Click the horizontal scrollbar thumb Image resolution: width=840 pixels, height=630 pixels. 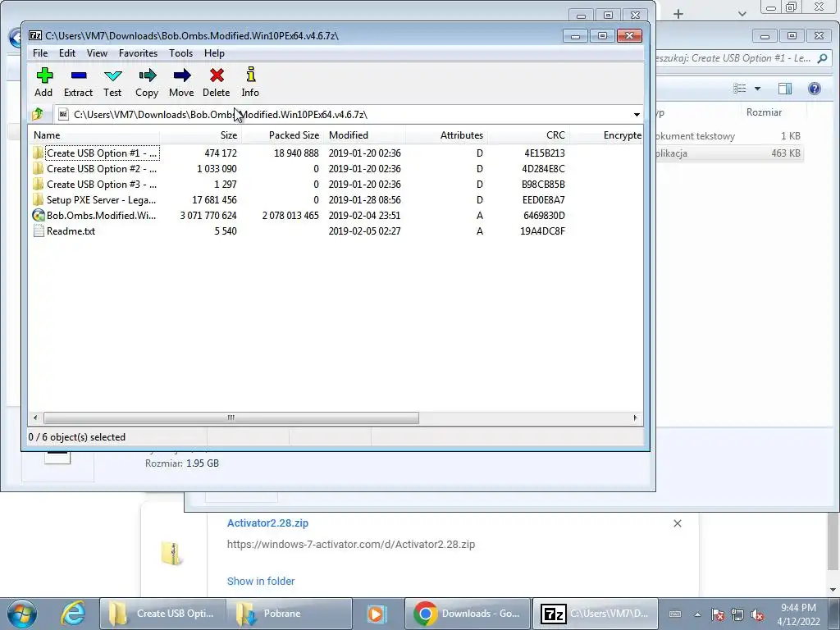coord(231,418)
